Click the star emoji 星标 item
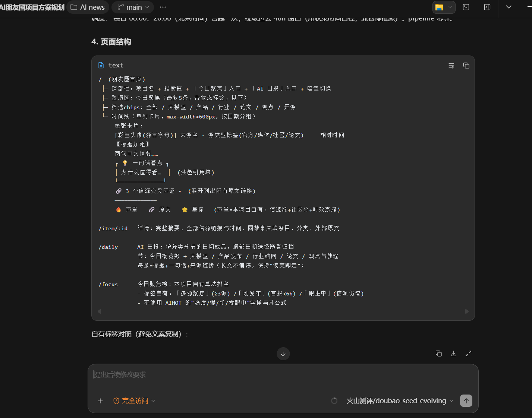This screenshot has width=532, height=418. point(192,210)
